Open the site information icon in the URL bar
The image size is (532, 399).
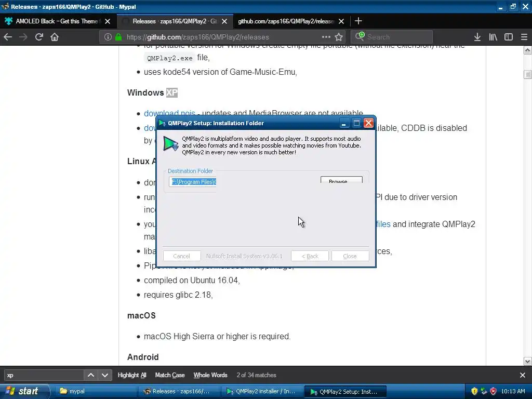[x=108, y=37]
